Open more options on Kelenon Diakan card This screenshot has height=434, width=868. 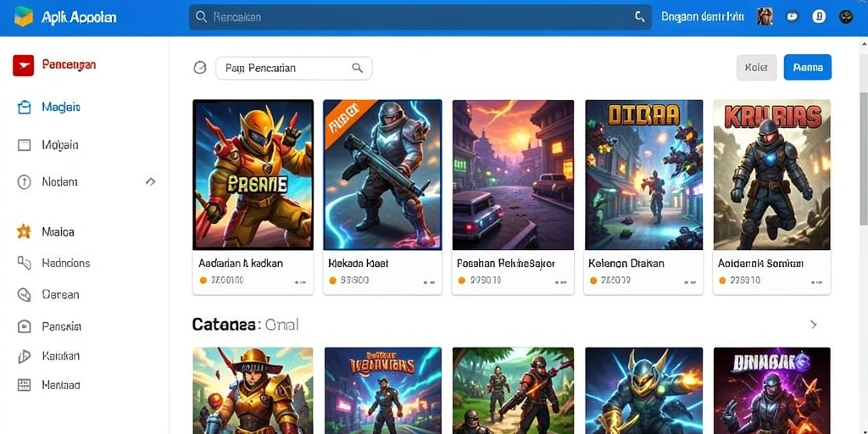[690, 281]
